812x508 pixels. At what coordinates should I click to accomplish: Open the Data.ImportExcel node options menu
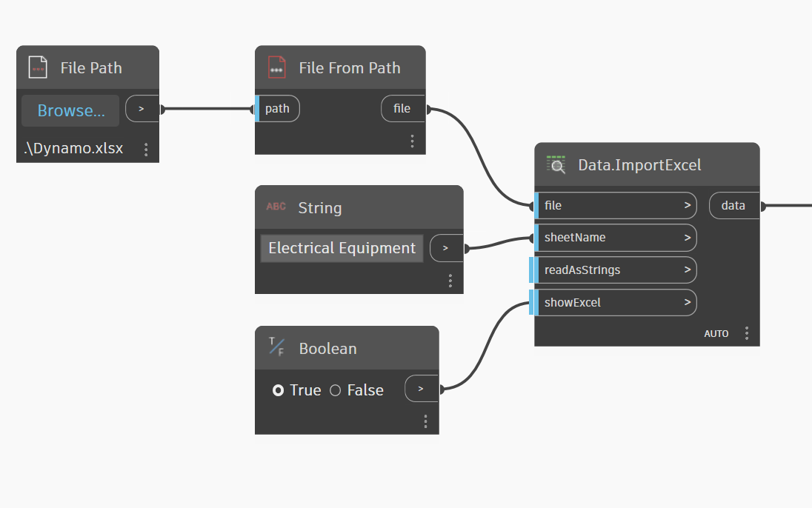[x=747, y=333]
